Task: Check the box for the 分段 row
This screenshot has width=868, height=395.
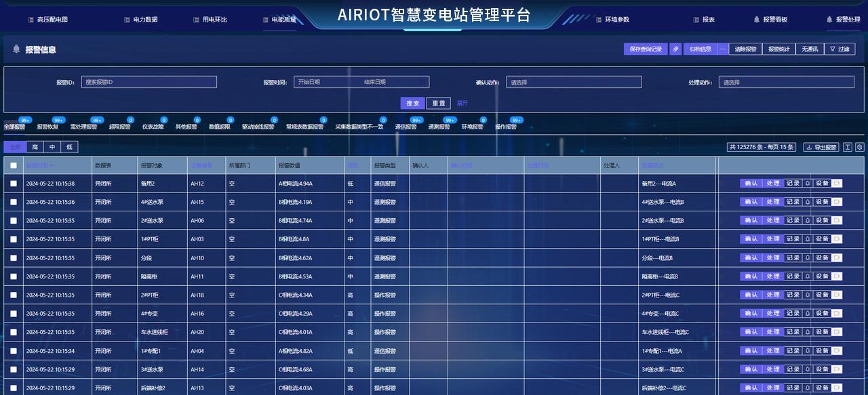Action: click(14, 257)
